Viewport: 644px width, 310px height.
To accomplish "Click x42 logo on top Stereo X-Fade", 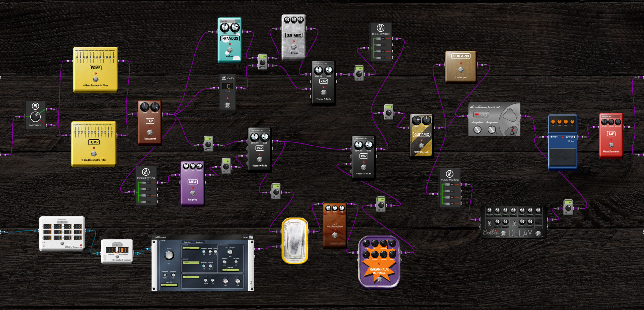I will click(x=324, y=81).
